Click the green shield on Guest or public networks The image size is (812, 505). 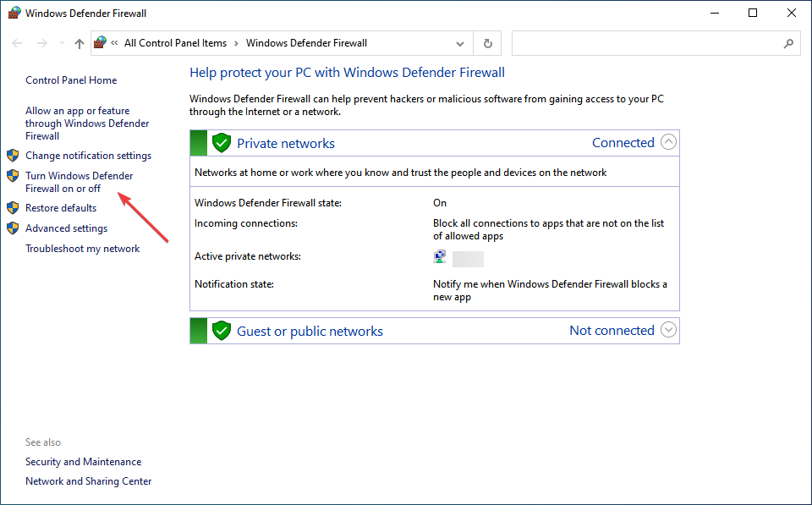coord(222,331)
